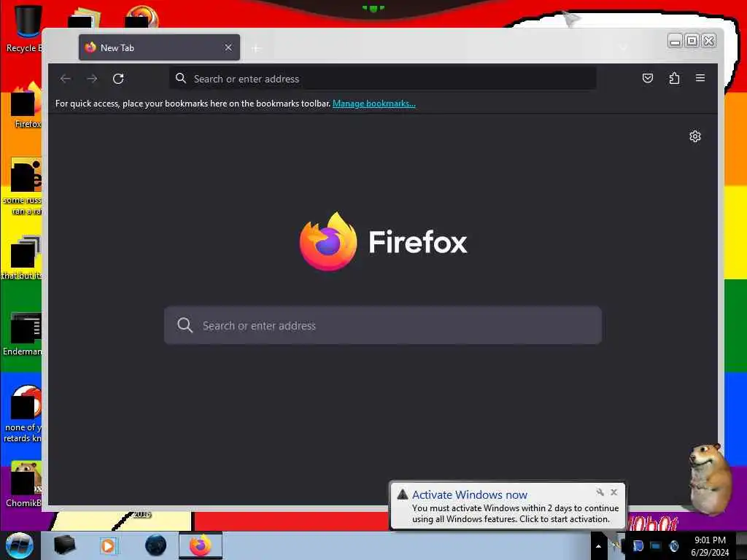The width and height of the screenshot is (747, 560).
Task: Open the network tray icon
Action: pyautogui.click(x=656, y=546)
